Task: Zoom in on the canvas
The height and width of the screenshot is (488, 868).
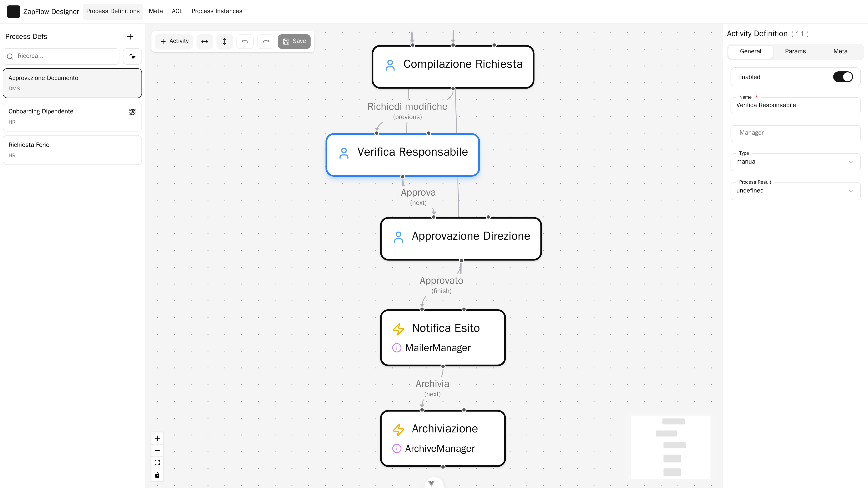Action: [x=157, y=438]
